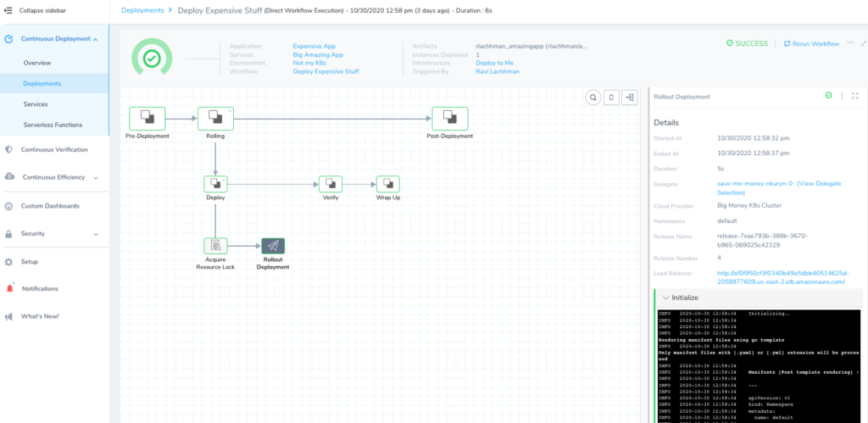The width and height of the screenshot is (868, 423).
Task: Open Rollout Deployment panel kebab menu
Action: [x=842, y=96]
